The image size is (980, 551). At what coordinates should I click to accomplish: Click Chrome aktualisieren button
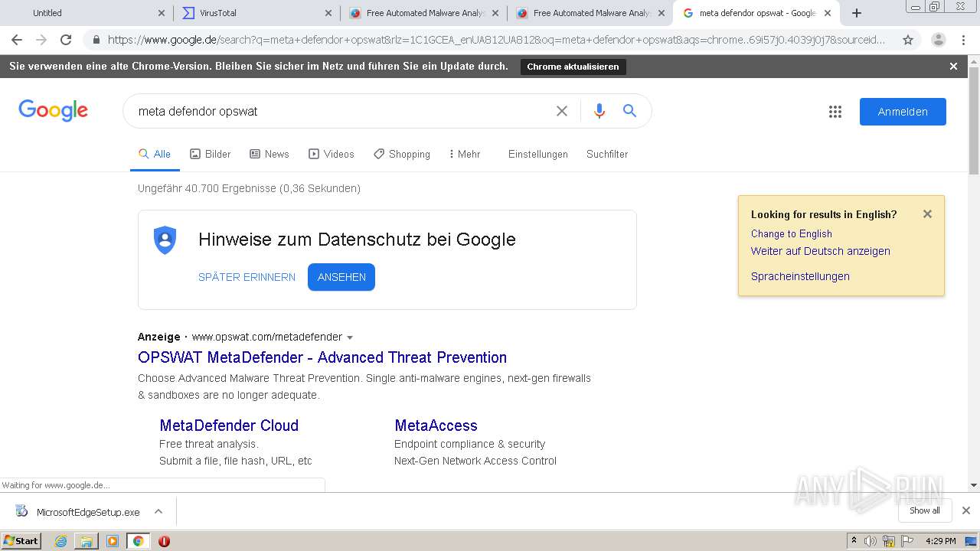[573, 67]
